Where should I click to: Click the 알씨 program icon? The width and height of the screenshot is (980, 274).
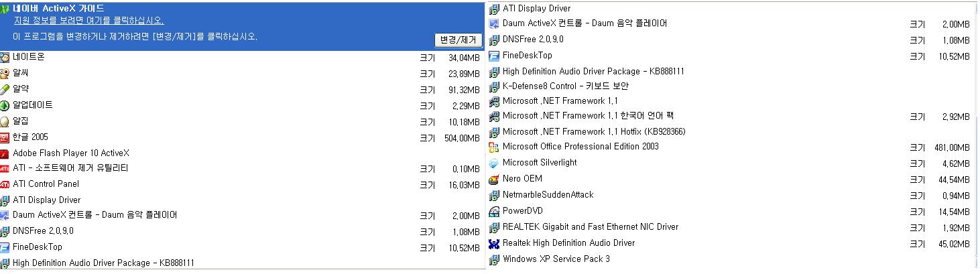click(x=5, y=74)
